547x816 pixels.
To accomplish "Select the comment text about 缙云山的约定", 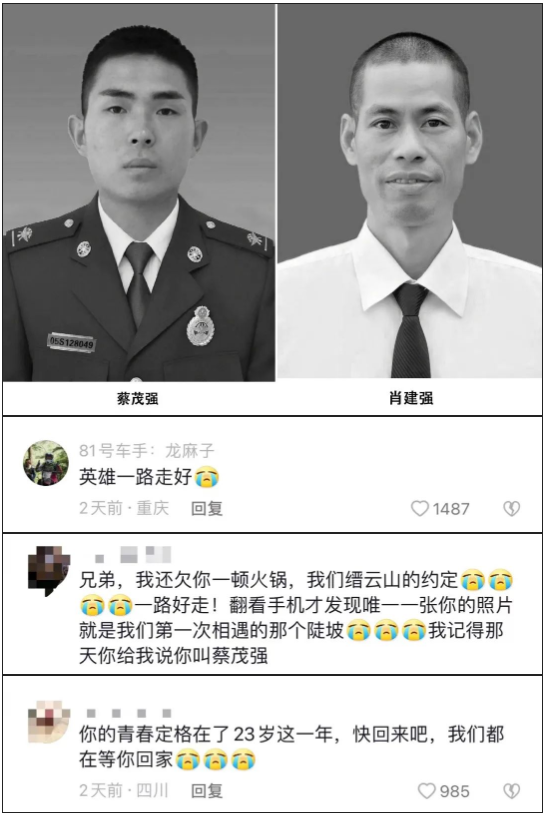I will [296, 617].
